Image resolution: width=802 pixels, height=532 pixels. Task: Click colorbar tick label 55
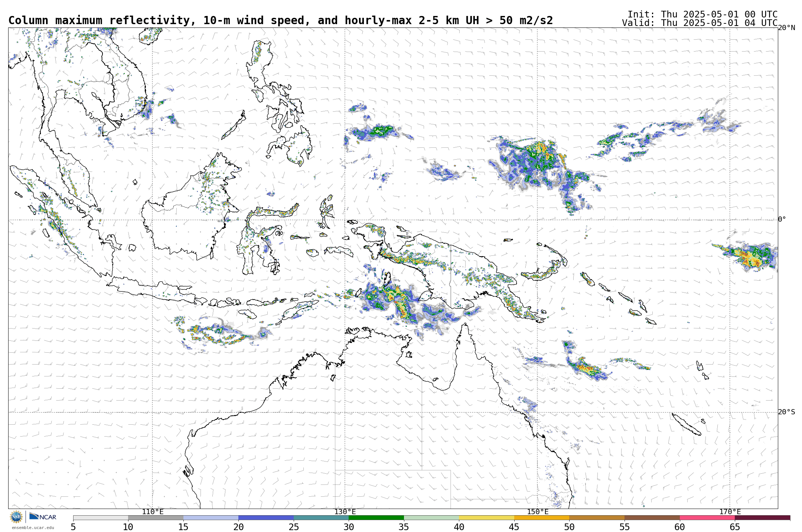625,527
